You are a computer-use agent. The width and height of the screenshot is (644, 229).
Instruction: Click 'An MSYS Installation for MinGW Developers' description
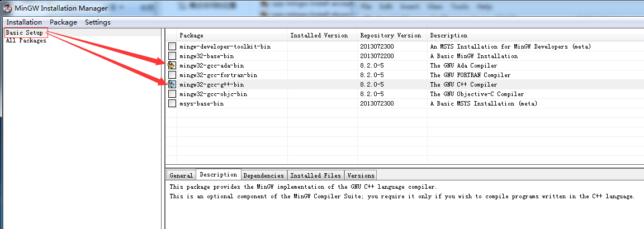(x=510, y=46)
